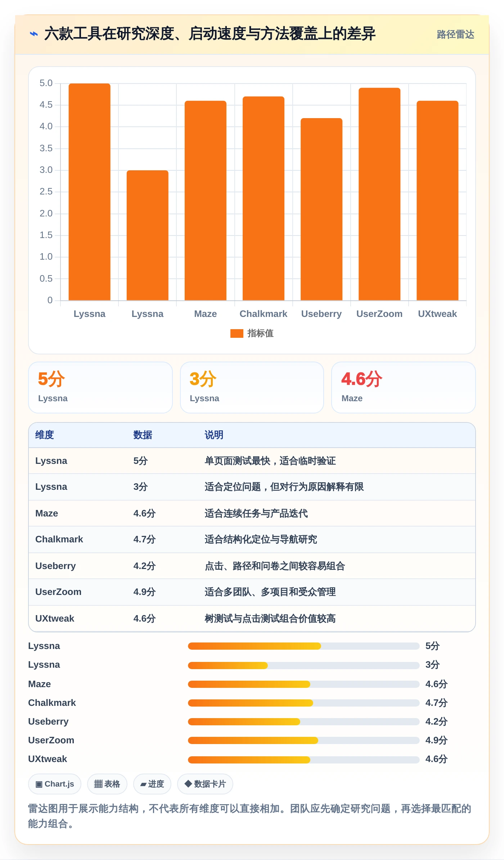Click the Chalkmark x-axis label
This screenshot has width=504, height=860.
pos(264,314)
